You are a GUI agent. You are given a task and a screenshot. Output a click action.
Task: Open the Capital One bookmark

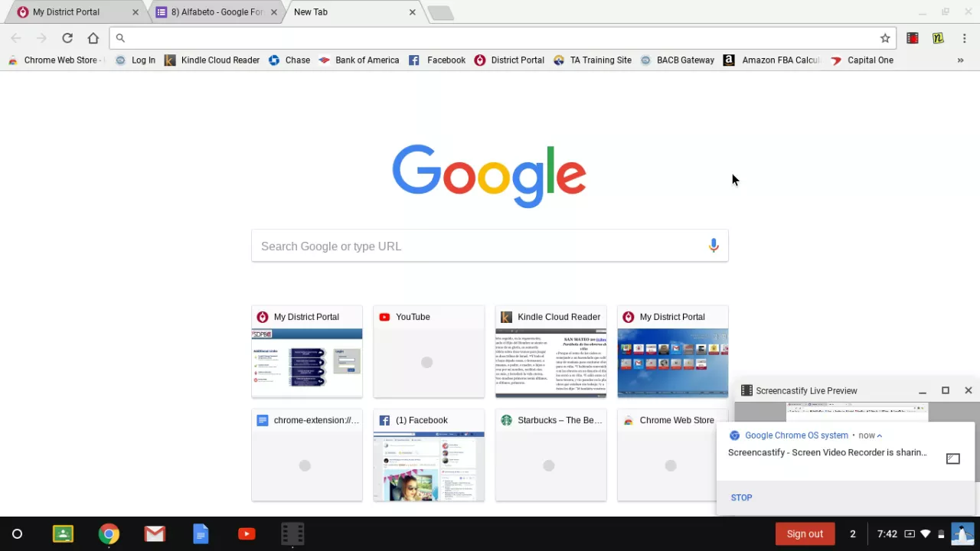[862, 60]
